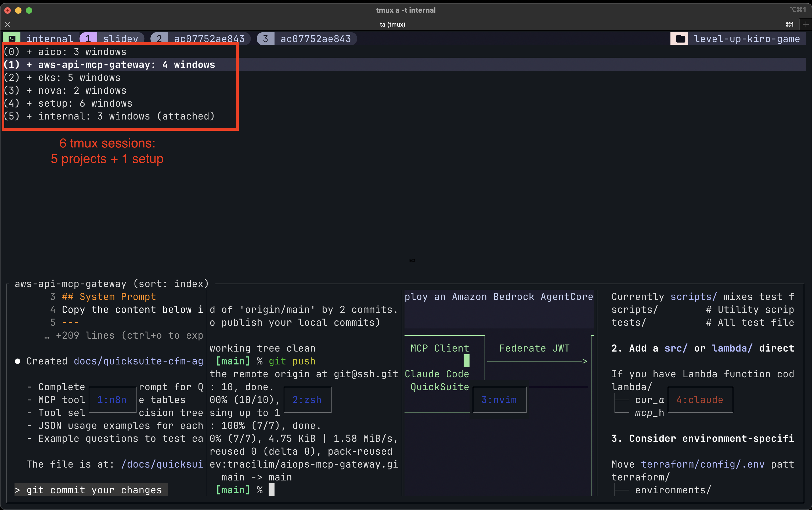This screenshot has height=510, width=812.
Task: Click the terminal session icon beside internal
Action: point(12,39)
